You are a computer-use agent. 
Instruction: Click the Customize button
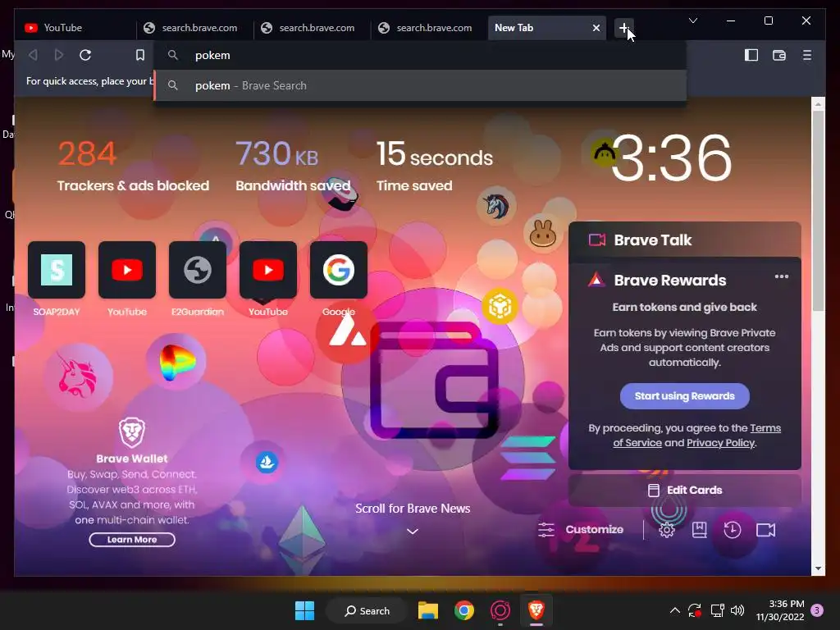[x=581, y=530]
